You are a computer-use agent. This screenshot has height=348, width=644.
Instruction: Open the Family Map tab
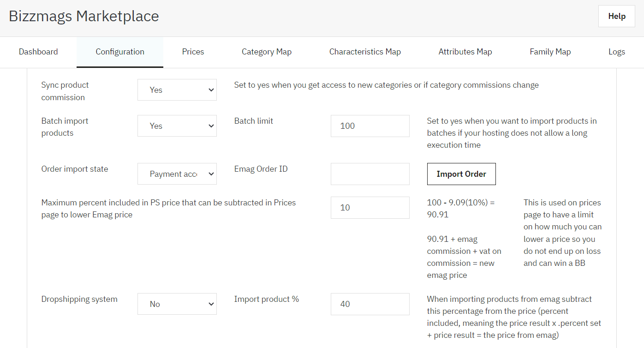[x=550, y=52]
